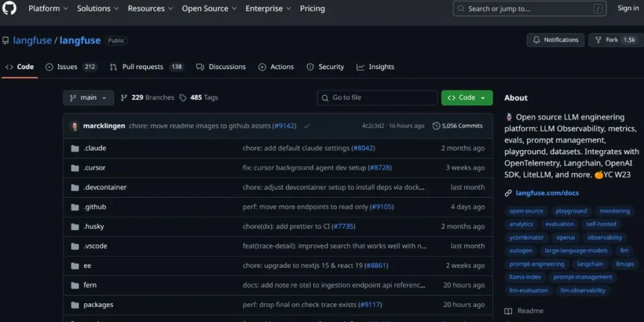Open 229 Branches list
This screenshot has width=644, height=322.
(x=147, y=97)
